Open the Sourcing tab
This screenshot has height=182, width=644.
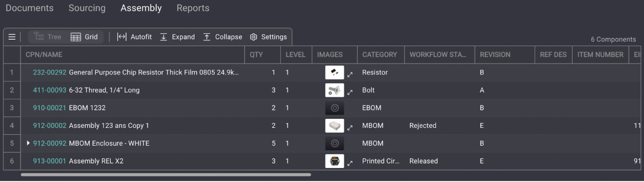[87, 8]
